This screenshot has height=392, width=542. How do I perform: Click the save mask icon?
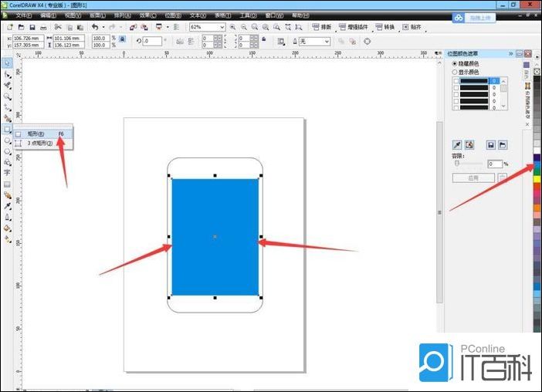[x=490, y=144]
